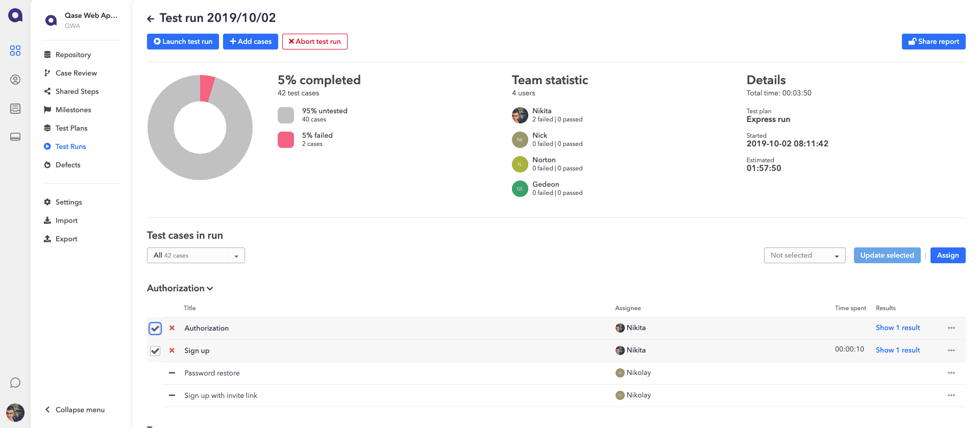The height and width of the screenshot is (428, 980).
Task: Open the chat bubble icon in the left rail
Action: point(15,383)
